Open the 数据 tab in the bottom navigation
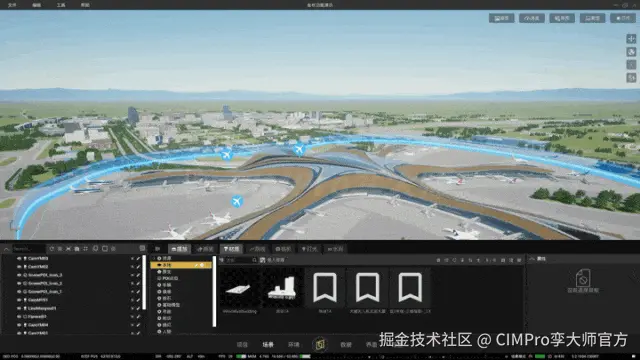The image size is (640, 360). pos(346,345)
